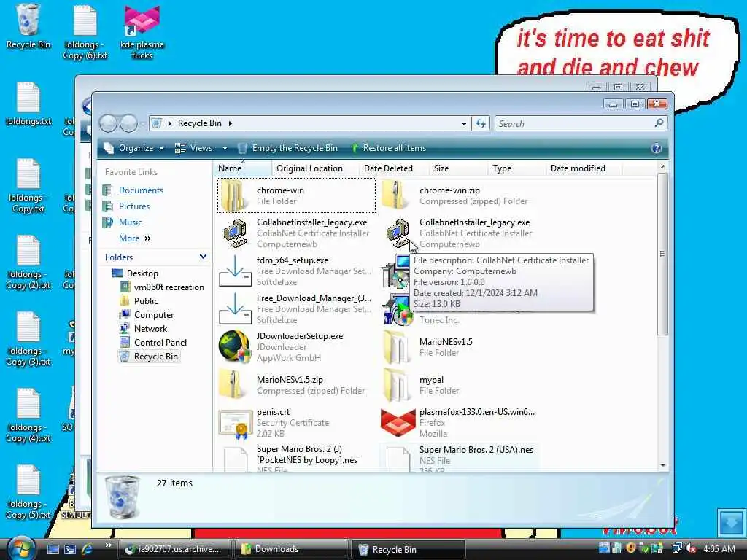This screenshot has width=747, height=560.
Task: Select loldongs - Copy (6).txt desktop file
Action: (x=85, y=31)
